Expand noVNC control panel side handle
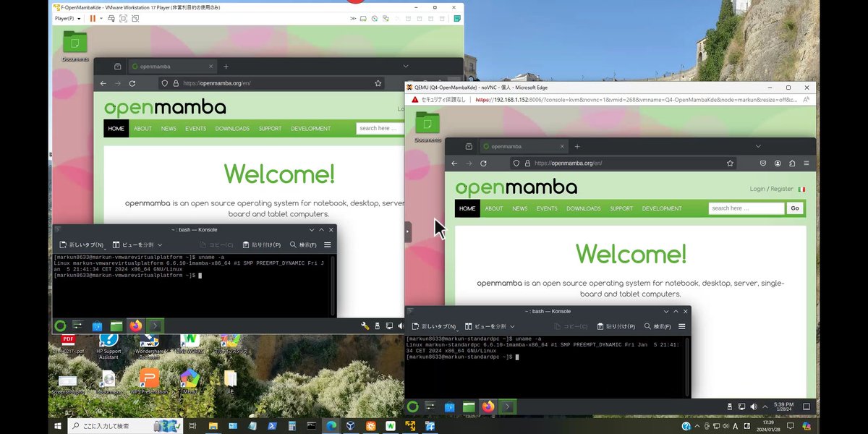 pos(408,231)
